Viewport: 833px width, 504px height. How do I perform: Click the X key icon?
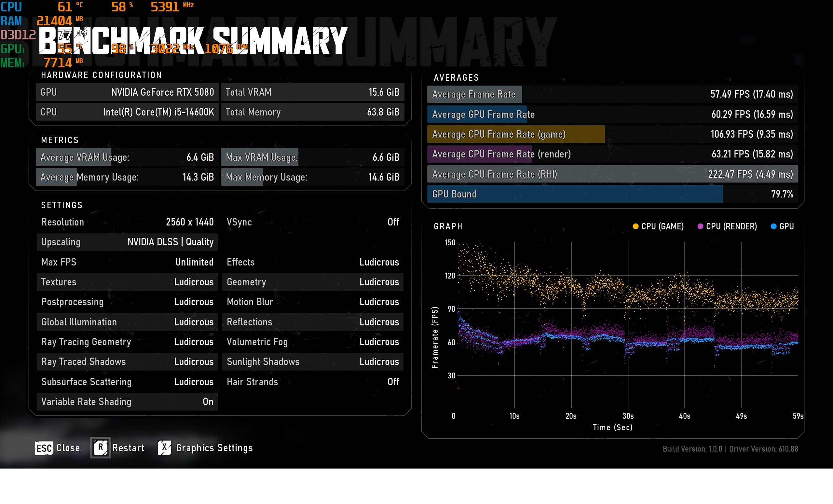165,448
